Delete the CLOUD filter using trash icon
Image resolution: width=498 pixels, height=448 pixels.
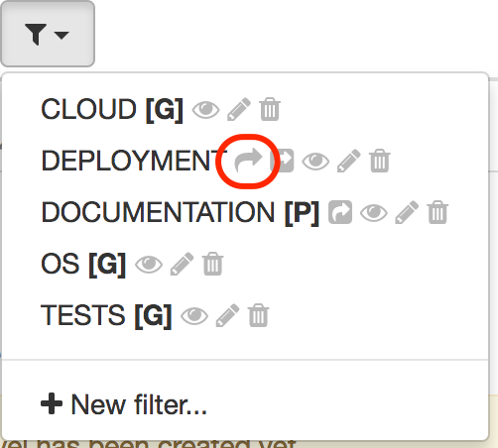pos(270,109)
